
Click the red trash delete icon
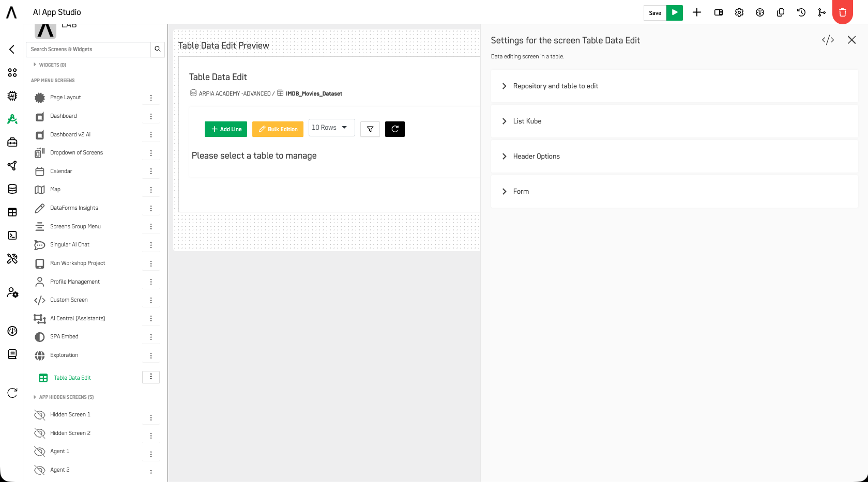click(842, 12)
